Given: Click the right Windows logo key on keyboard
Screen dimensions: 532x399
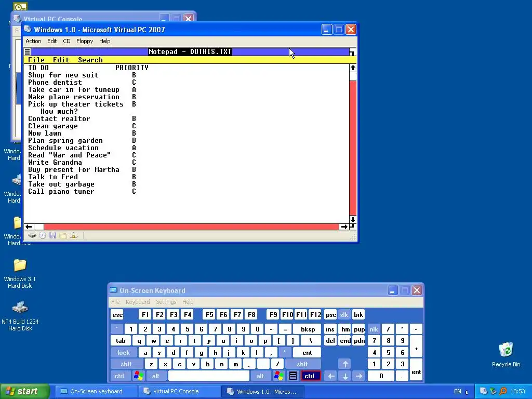Looking at the screenshot, I should pyautogui.click(x=279, y=376).
